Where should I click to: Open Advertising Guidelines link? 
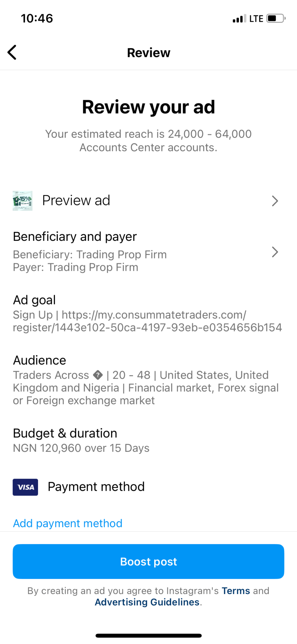tap(147, 602)
